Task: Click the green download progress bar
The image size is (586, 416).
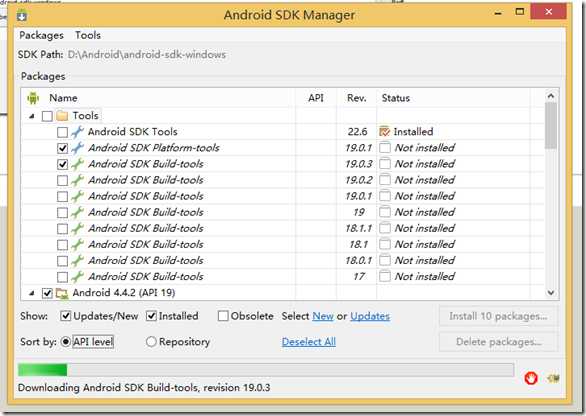Action: point(266,370)
